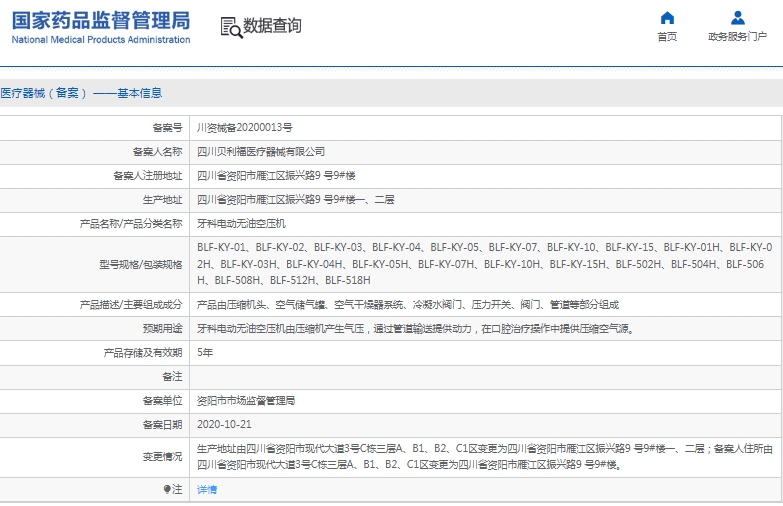Screen dimensions: 783x506
Task: Click the 备案号 row label
Action: tap(167, 127)
